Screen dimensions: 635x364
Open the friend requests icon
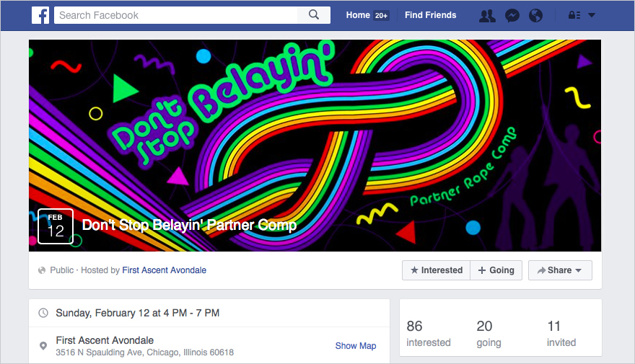(487, 15)
